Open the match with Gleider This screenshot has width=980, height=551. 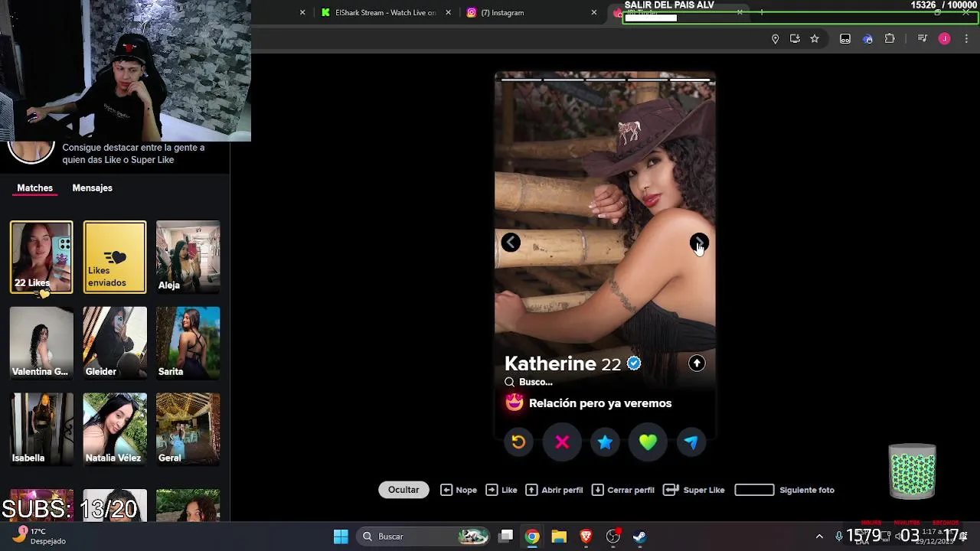pyautogui.click(x=115, y=343)
